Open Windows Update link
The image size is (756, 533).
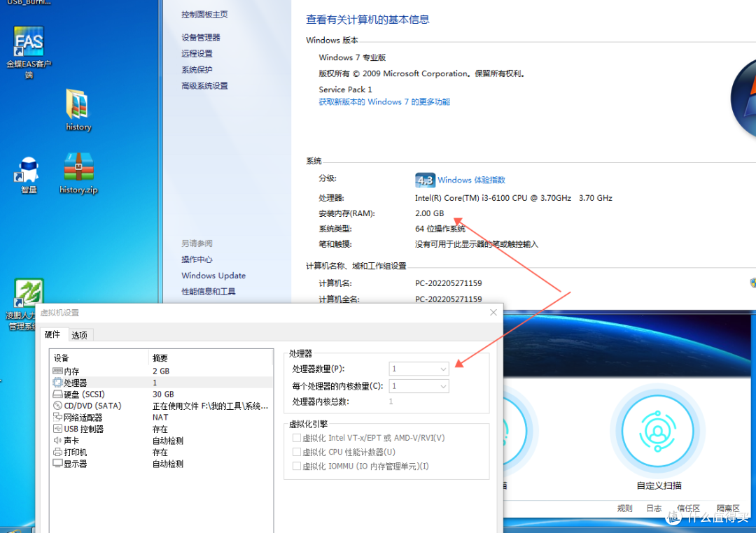[213, 275]
